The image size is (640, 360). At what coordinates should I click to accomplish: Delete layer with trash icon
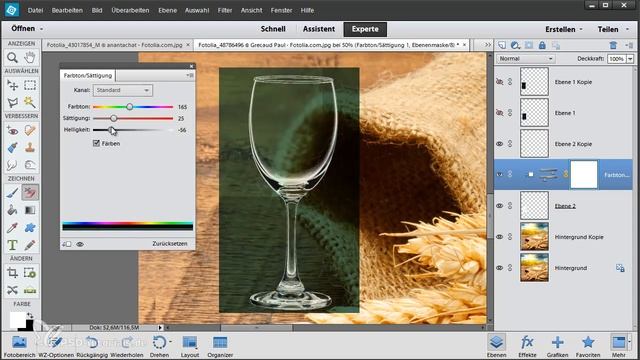[x=613, y=45]
